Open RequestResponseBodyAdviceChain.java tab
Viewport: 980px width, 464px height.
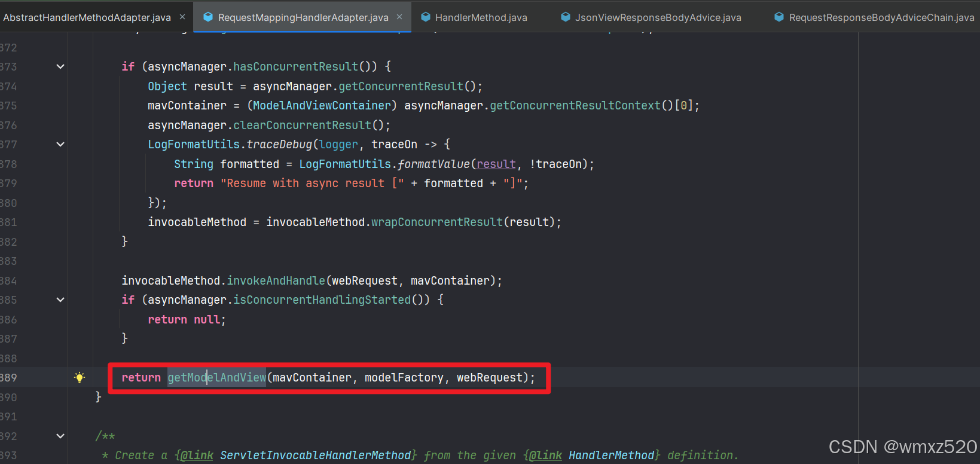click(881, 17)
